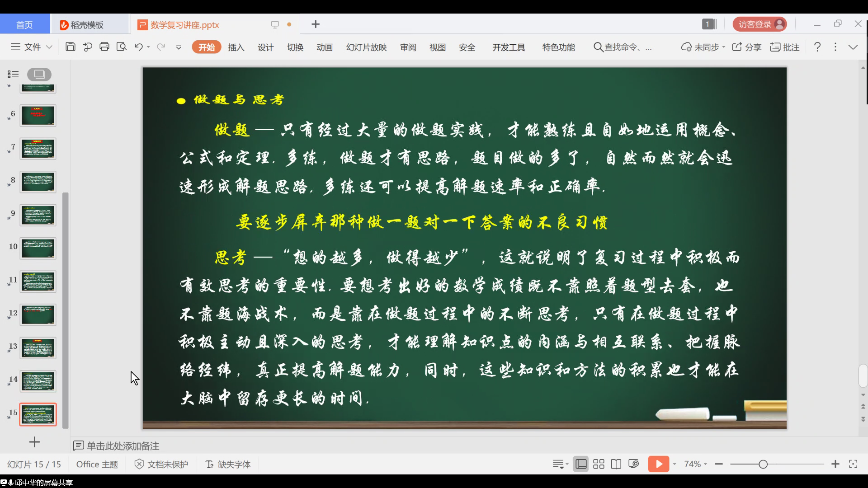868x488 pixels.
Task: Click the 访客登录 login button
Action: pyautogui.click(x=759, y=24)
